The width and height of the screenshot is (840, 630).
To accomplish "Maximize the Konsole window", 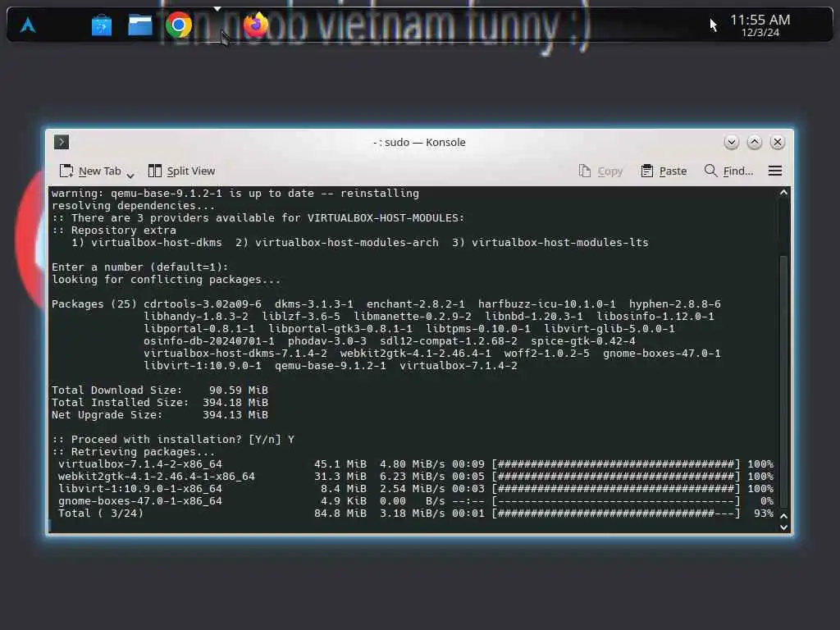I will 755,142.
